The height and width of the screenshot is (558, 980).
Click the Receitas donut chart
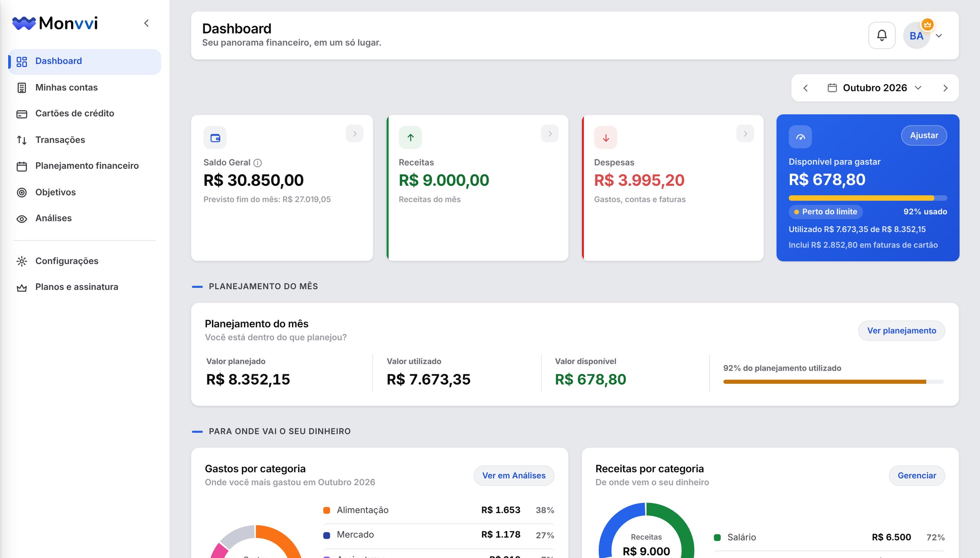(x=646, y=531)
